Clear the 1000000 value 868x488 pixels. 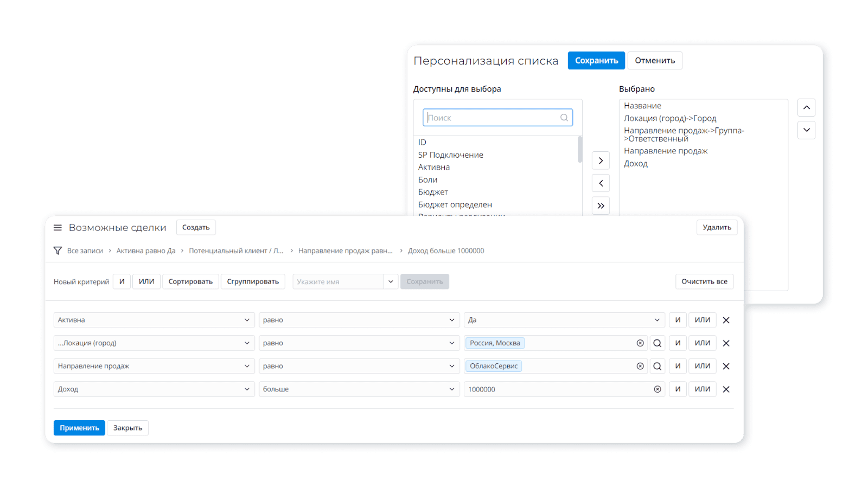coord(658,389)
